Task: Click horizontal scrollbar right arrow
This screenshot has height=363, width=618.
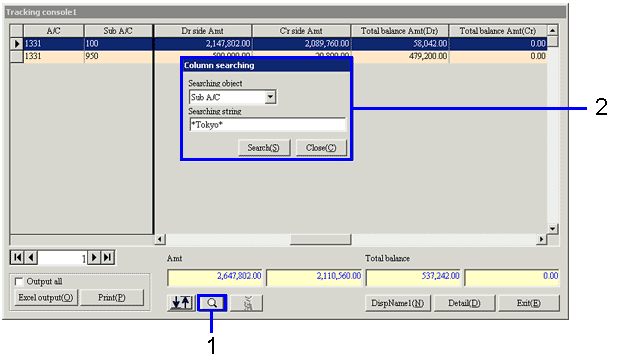Action: coord(542,239)
